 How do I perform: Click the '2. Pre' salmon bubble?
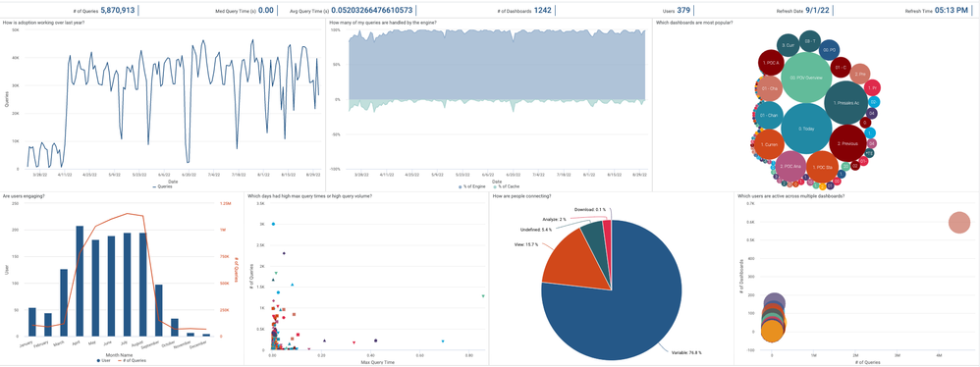(860, 74)
